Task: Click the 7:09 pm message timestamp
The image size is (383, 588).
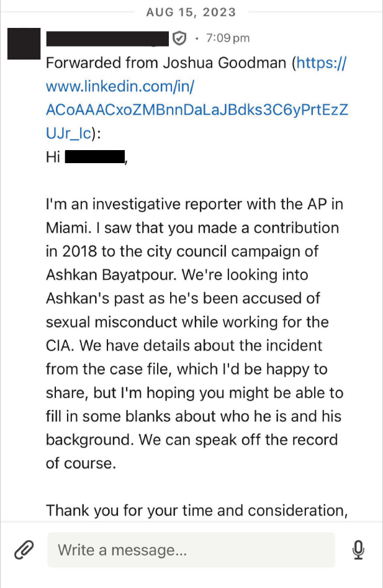Action: tap(227, 38)
